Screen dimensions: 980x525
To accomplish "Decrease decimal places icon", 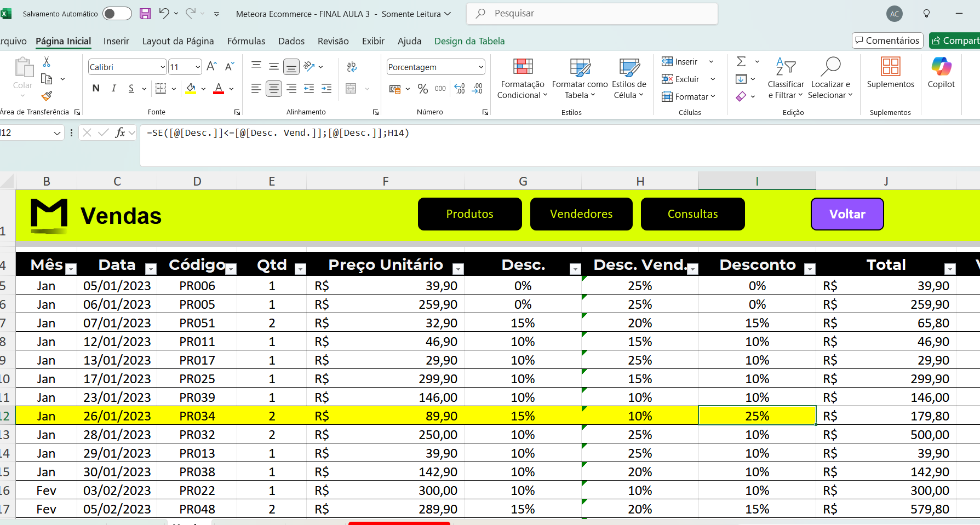I will coord(478,89).
